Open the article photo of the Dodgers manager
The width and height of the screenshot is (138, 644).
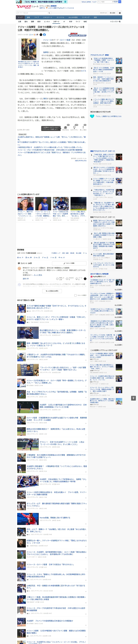coord(29,49)
